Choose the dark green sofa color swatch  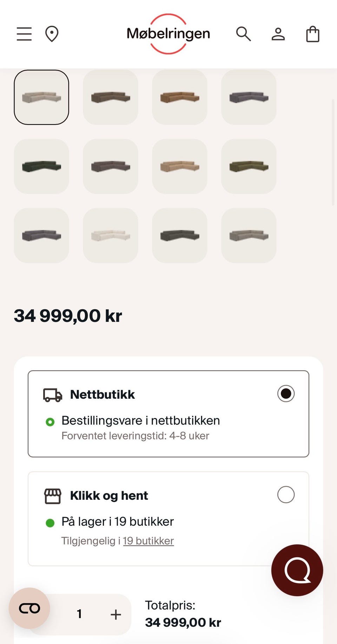(41, 166)
